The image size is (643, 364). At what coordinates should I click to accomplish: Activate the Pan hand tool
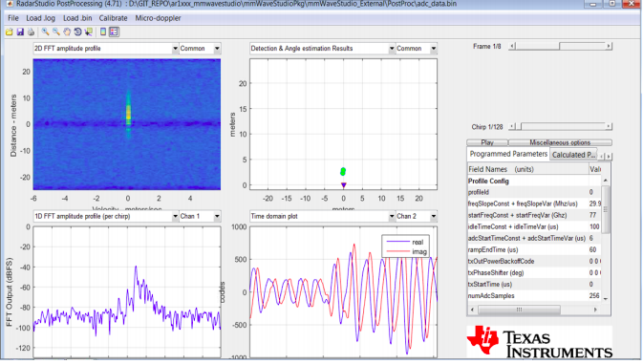[x=67, y=32]
